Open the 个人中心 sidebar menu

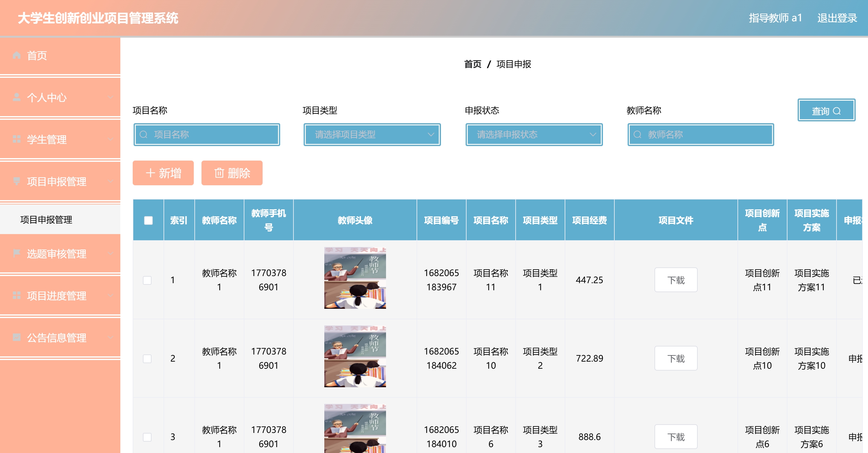[60, 98]
